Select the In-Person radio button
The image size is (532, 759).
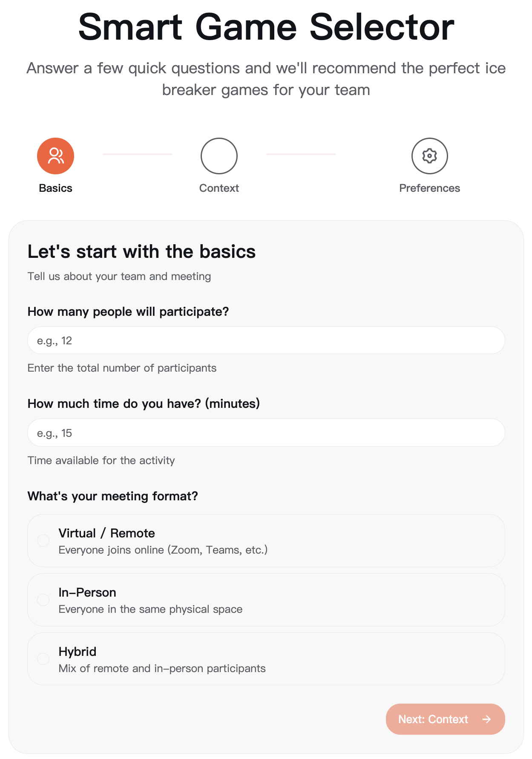(43, 600)
